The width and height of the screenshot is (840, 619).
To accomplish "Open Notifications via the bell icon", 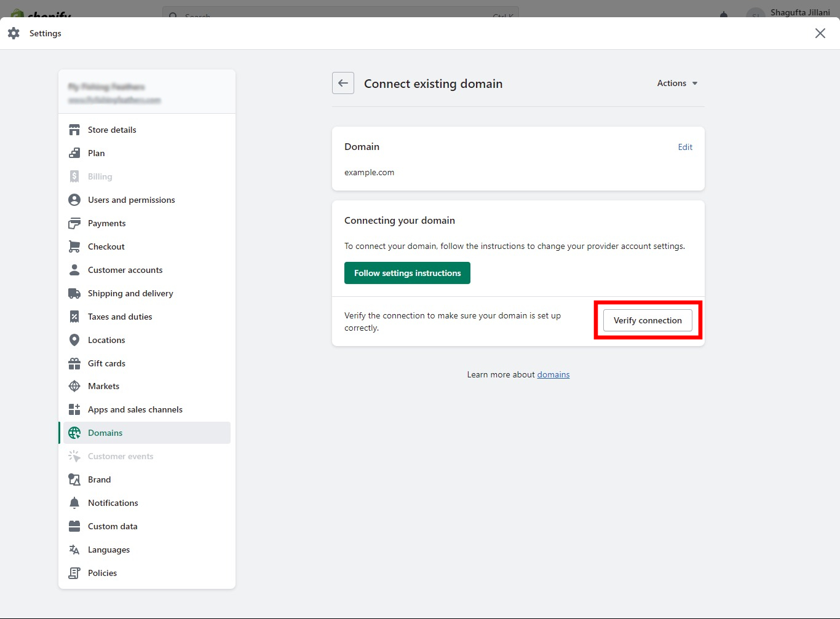I will pyautogui.click(x=74, y=503).
